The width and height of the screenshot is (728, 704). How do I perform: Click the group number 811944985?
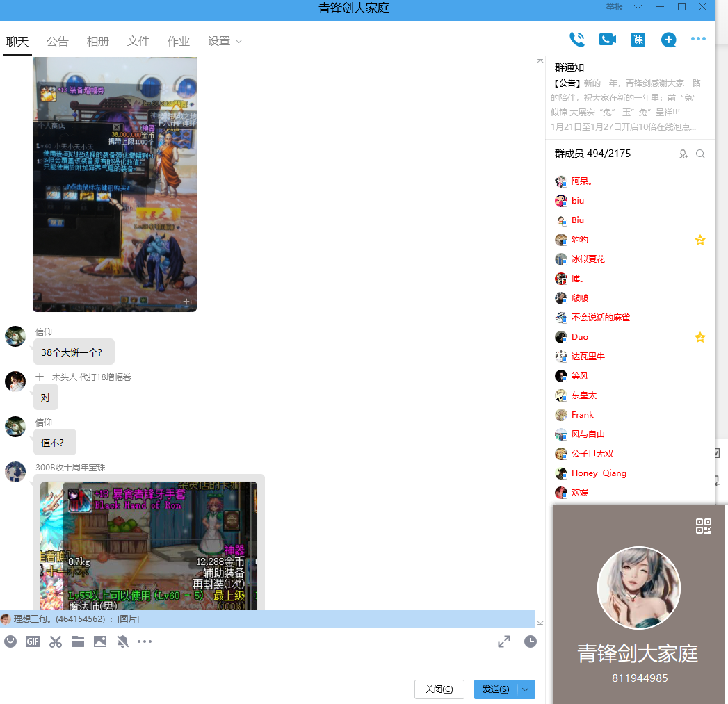click(639, 678)
